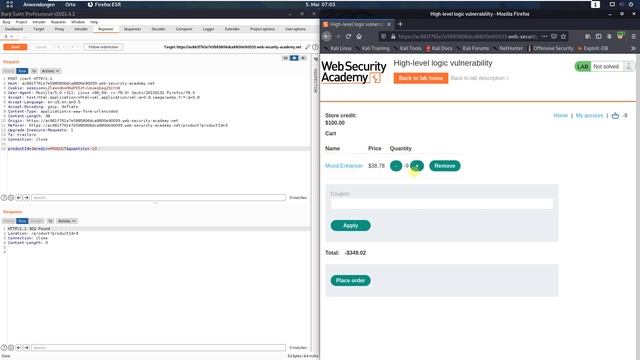The width and height of the screenshot is (640, 360).
Task: Expand the Inspector side panel
Action: 315,76
